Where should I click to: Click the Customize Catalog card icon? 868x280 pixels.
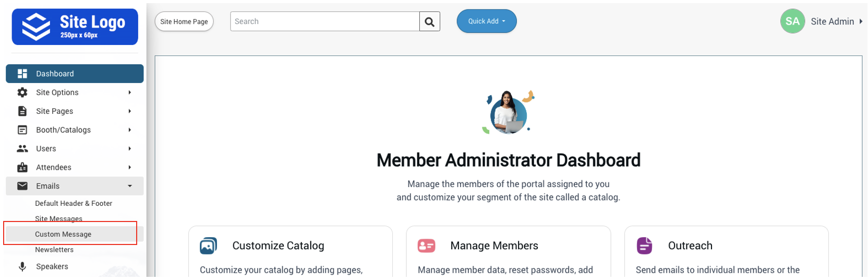tap(209, 246)
